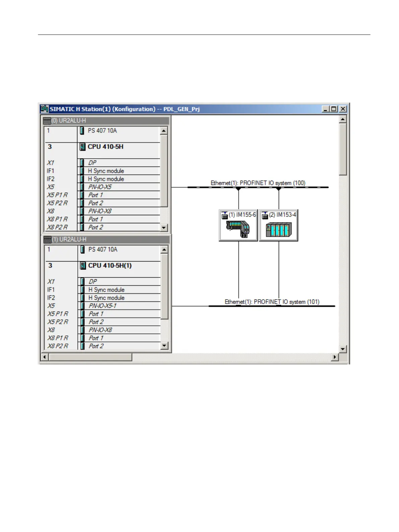Click slot label X8 in rack (1)

pyautogui.click(x=51, y=330)
